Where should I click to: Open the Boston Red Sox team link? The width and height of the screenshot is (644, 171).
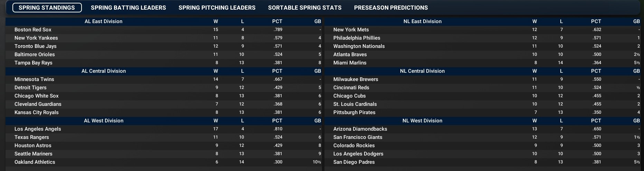tap(33, 30)
